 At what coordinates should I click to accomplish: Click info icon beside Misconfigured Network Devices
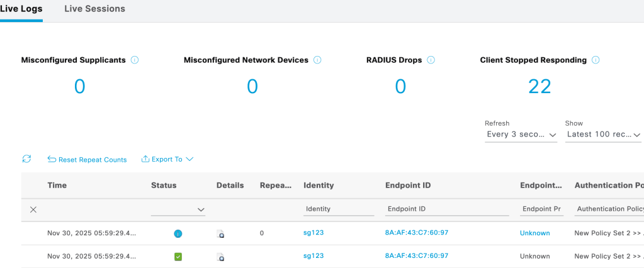(317, 60)
